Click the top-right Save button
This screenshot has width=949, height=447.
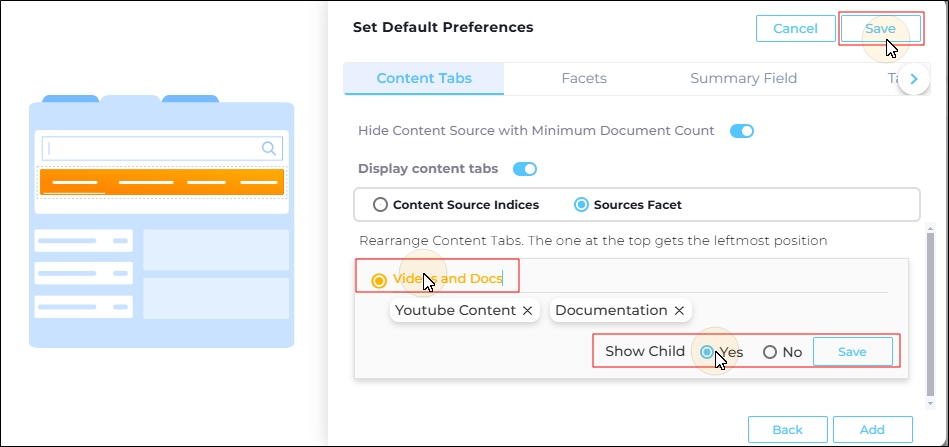881,28
